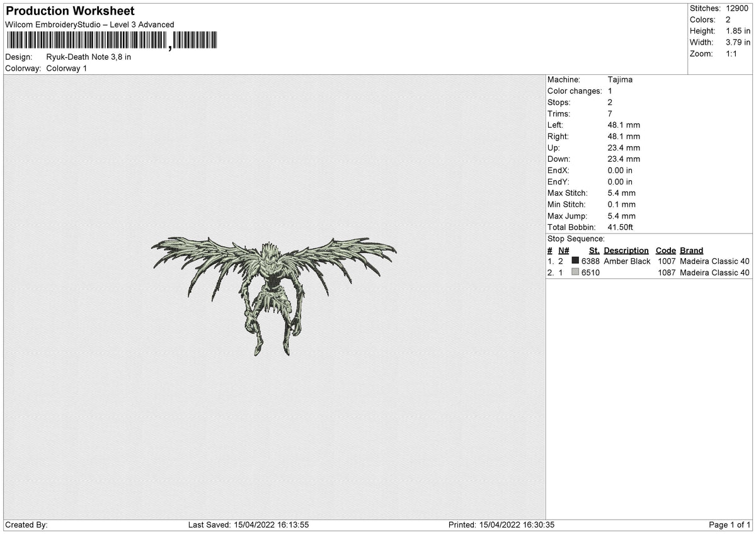Click the light gray thread swatch
This screenshot has height=534, width=756.
575,273
